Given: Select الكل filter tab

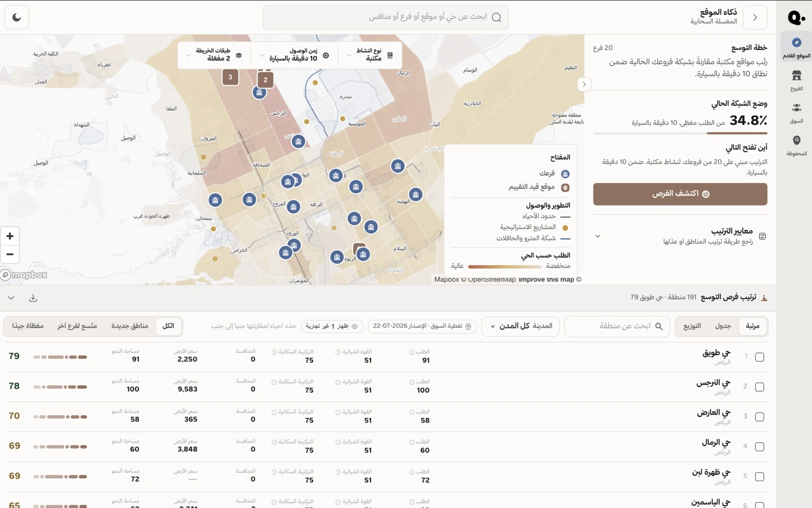Looking at the screenshot, I should tap(168, 326).
